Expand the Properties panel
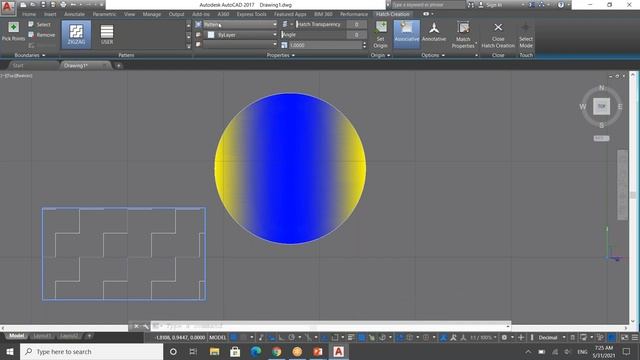This screenshot has height=360, width=640. coord(281,55)
